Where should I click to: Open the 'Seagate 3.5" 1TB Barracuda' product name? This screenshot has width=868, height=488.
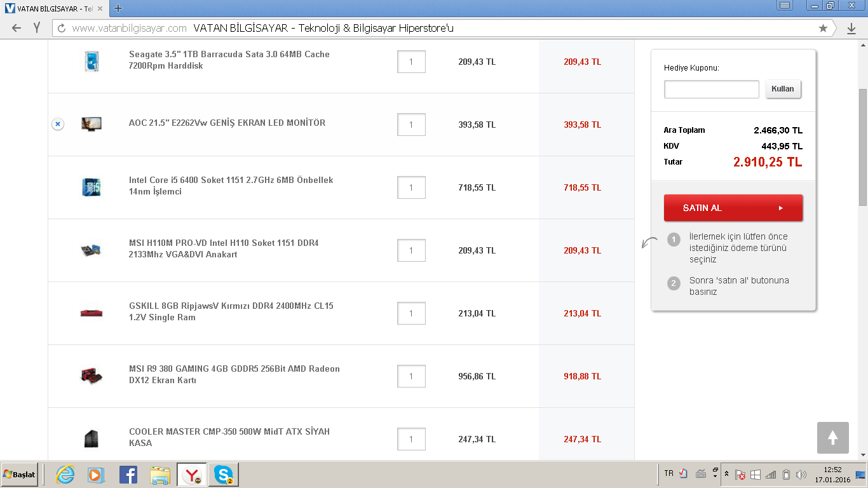click(x=229, y=60)
